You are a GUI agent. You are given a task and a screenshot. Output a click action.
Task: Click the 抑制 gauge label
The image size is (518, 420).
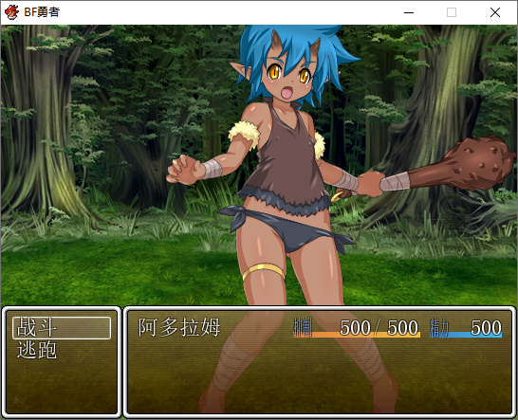303,327
